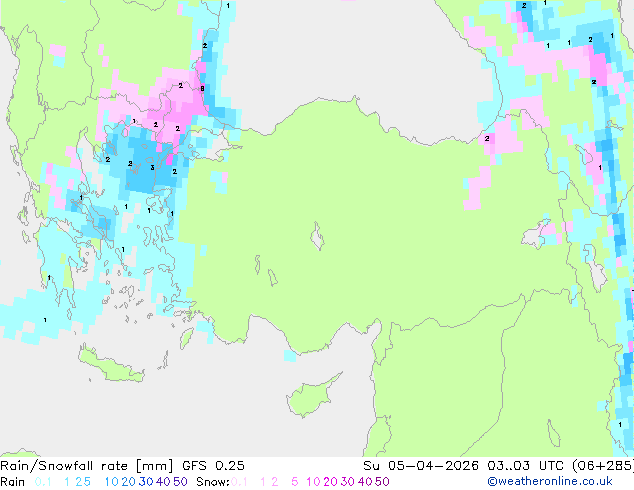Click the "GFS 0.25" model label
The width and height of the screenshot is (634, 490).
(x=213, y=466)
